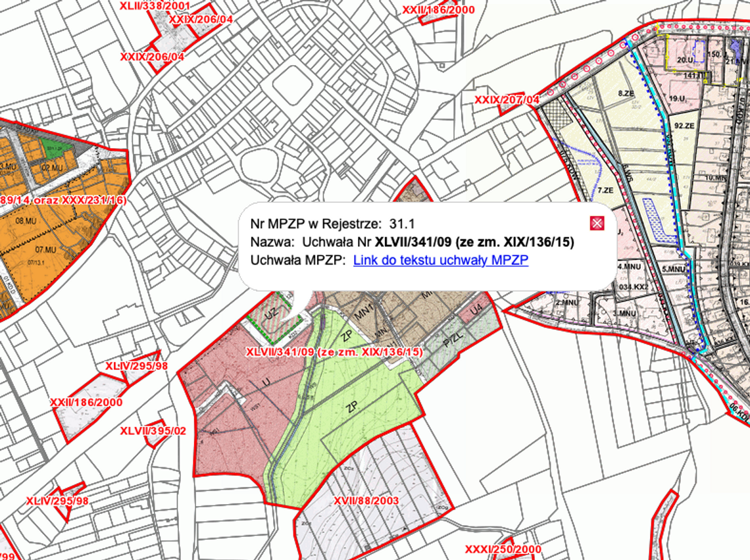The image size is (750, 560).
Task: Click the green ZP zone polygon
Action: coord(353,406)
